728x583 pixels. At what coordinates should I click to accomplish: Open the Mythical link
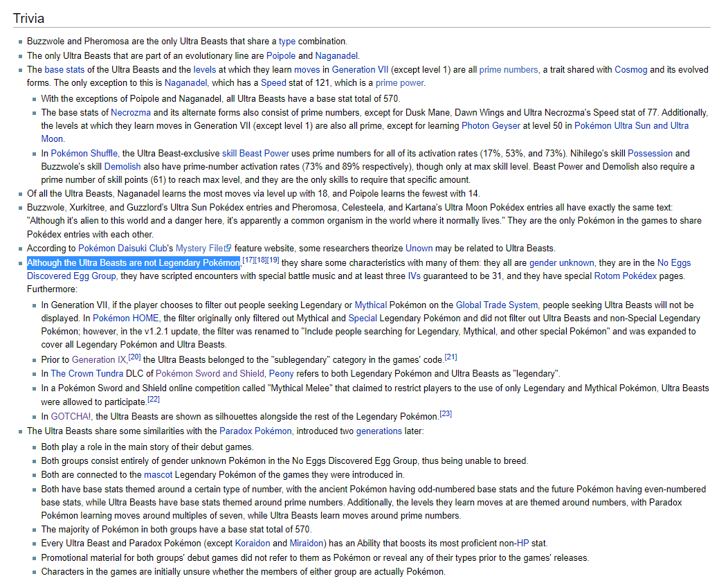click(x=370, y=305)
